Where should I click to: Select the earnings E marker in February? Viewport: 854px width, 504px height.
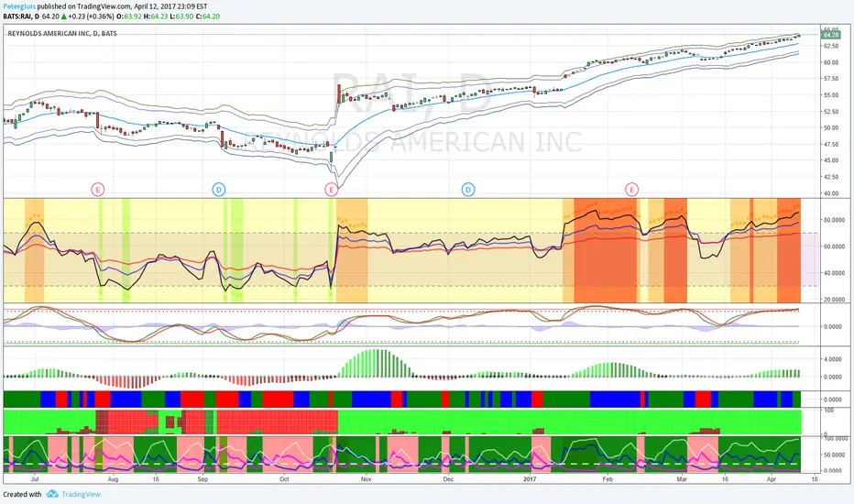(x=631, y=190)
